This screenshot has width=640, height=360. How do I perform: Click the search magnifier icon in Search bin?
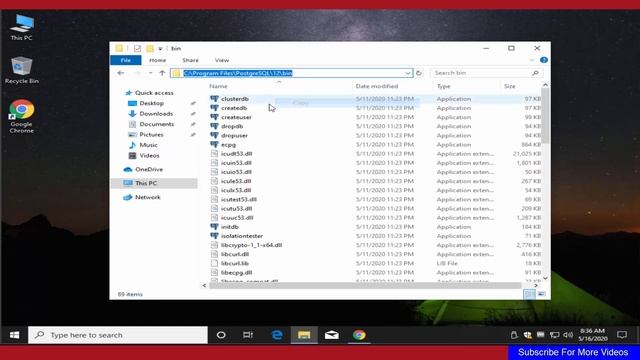tap(535, 73)
